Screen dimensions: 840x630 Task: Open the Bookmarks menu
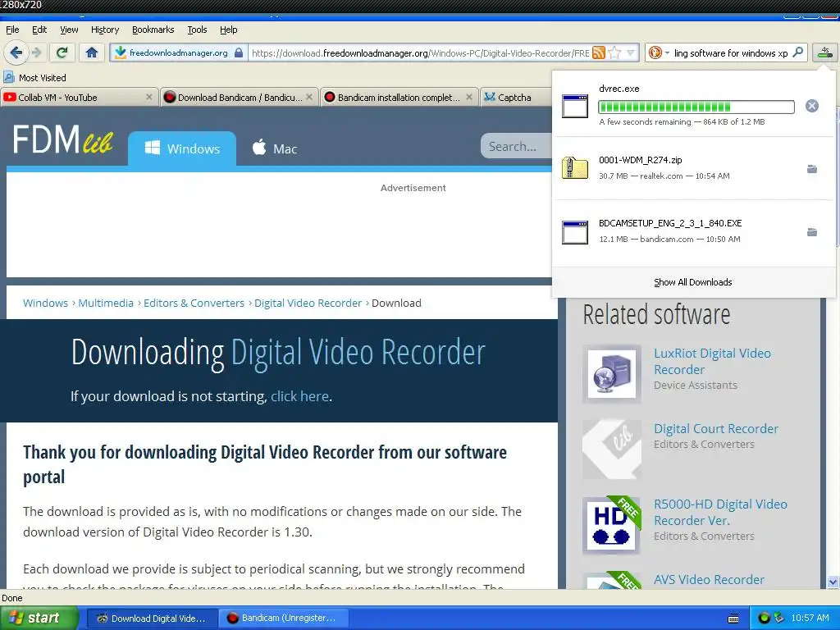[x=153, y=30]
